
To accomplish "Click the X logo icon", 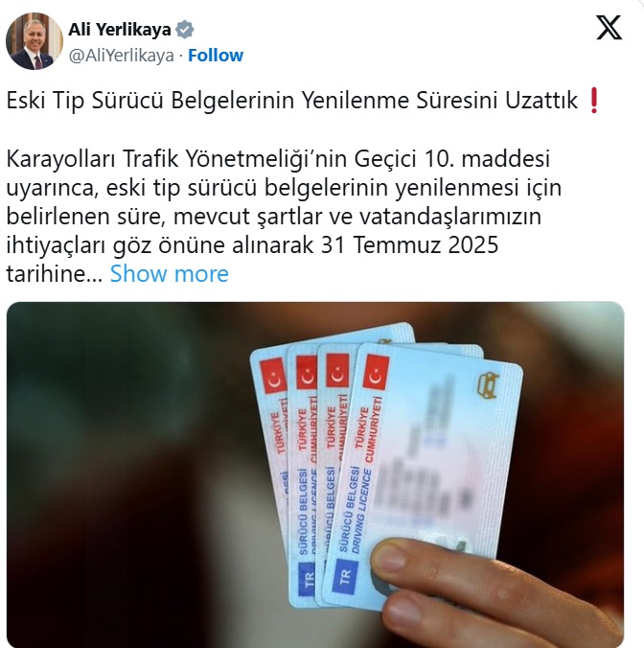I will click(609, 28).
